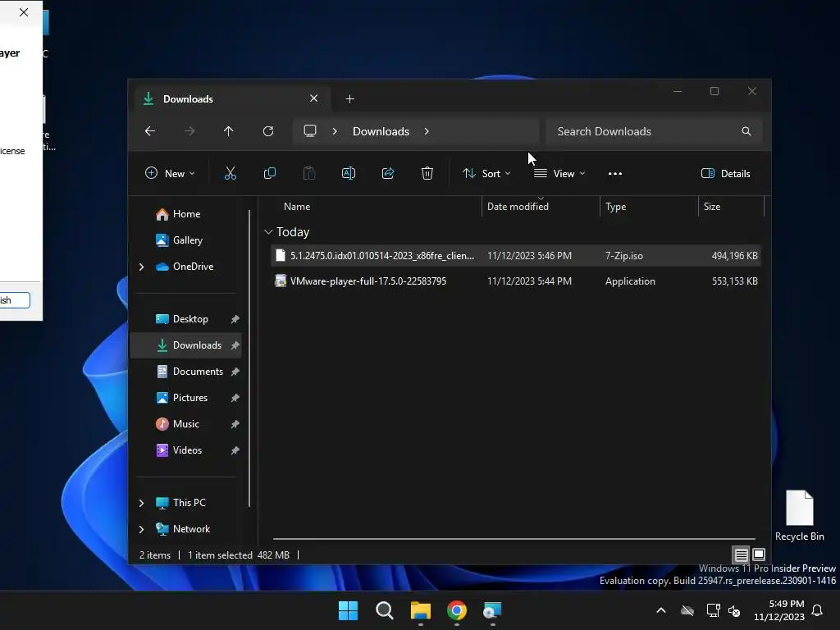Viewport: 840px width, 630px height.
Task: Sort by Size column header
Action: [731, 207]
